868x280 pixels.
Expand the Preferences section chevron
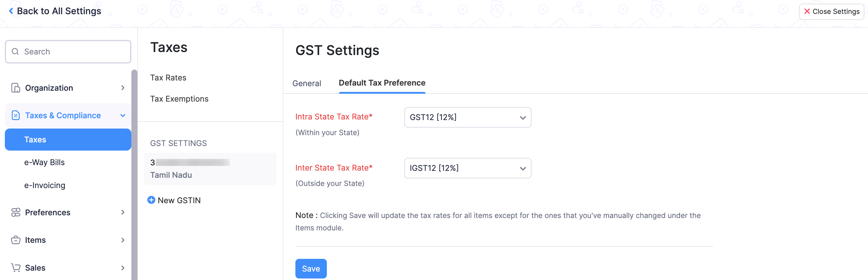point(123,212)
